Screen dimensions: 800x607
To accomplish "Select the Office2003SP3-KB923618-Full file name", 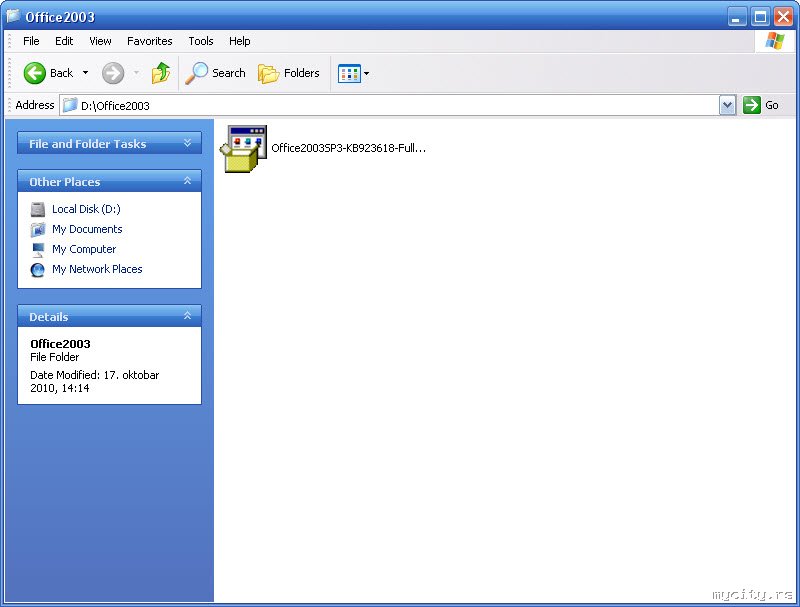I will (x=348, y=148).
